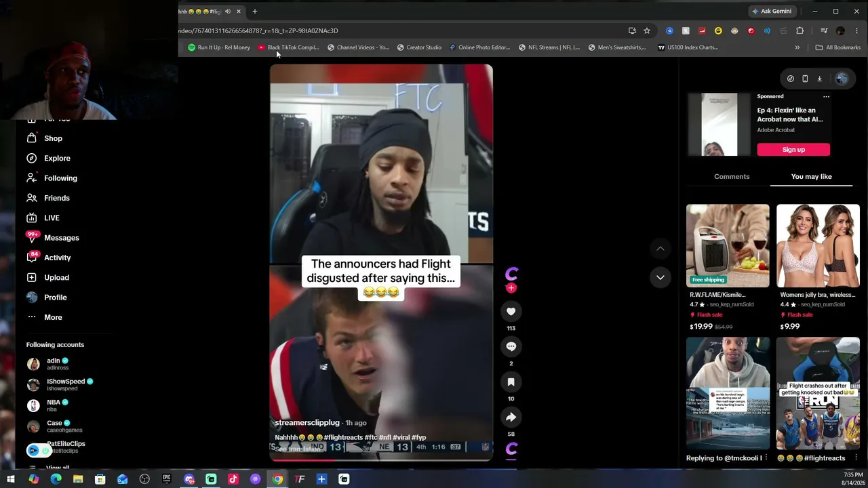Image resolution: width=868 pixels, height=488 pixels.
Task: Open the Adobe Acrobat sponsored ad thumbnail
Action: click(719, 125)
